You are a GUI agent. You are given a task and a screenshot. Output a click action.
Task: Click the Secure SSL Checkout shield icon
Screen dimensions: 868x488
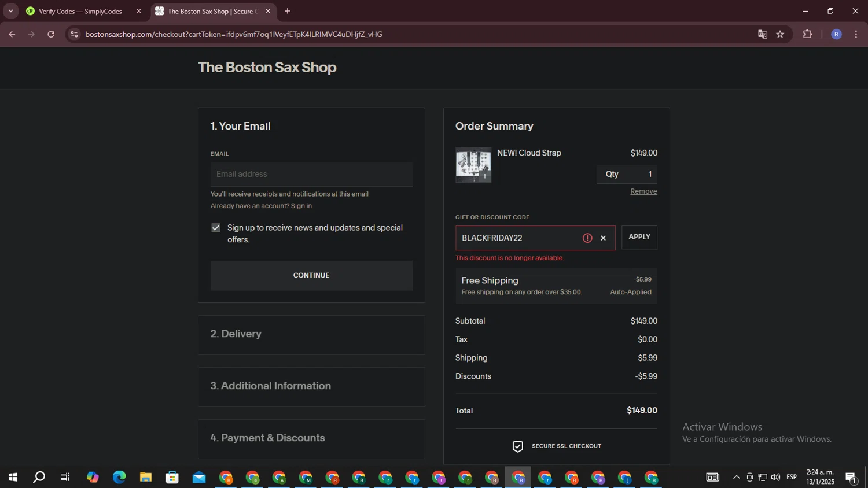click(518, 446)
